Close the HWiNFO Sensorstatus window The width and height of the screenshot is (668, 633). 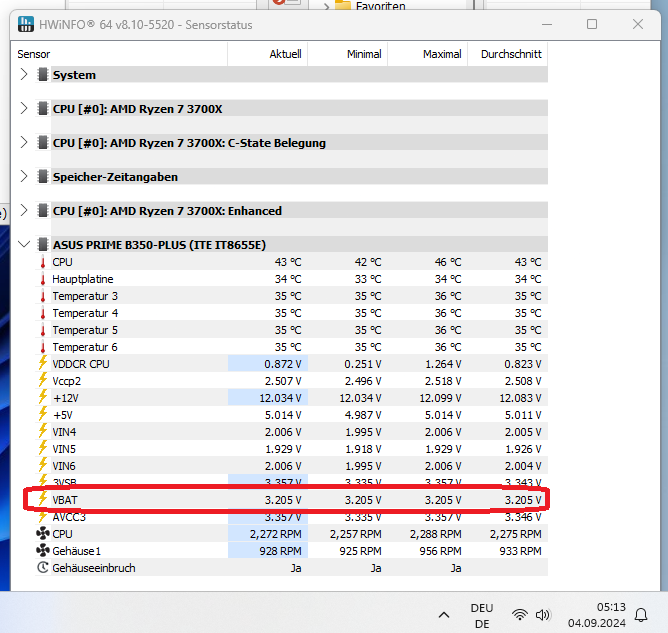pos(638,24)
